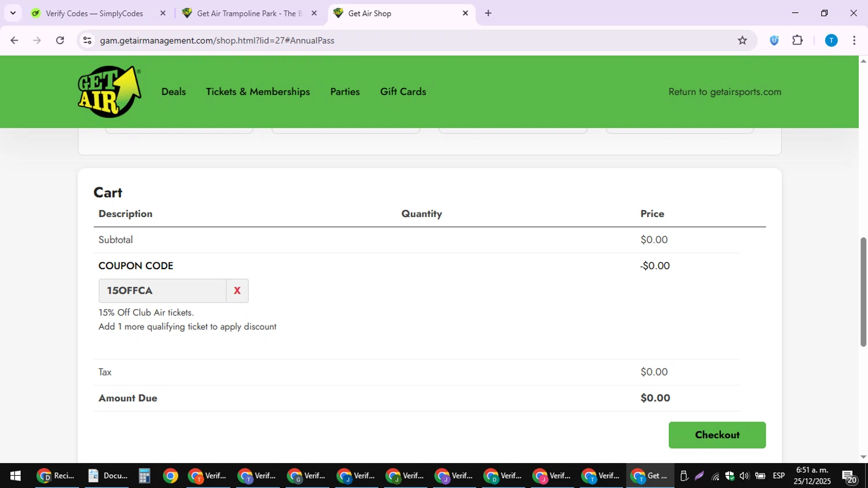Image resolution: width=868 pixels, height=488 pixels.
Task: Open the 'Verif...' taskbar window with G badge
Action: pos(307,476)
